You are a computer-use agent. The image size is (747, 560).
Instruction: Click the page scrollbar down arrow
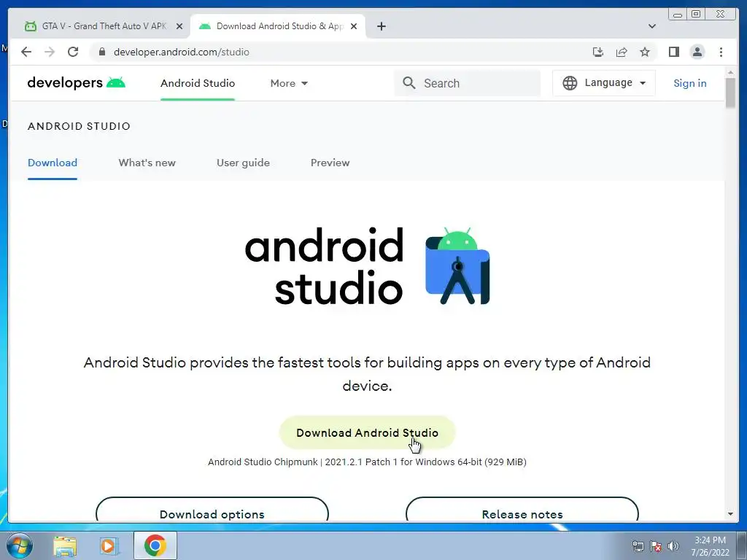[730, 514]
